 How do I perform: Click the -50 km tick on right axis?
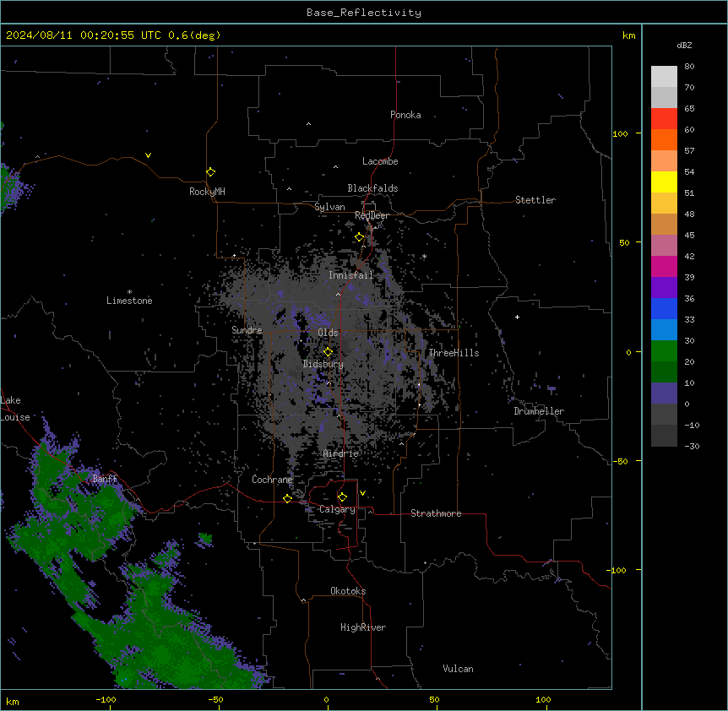pyautogui.click(x=620, y=461)
